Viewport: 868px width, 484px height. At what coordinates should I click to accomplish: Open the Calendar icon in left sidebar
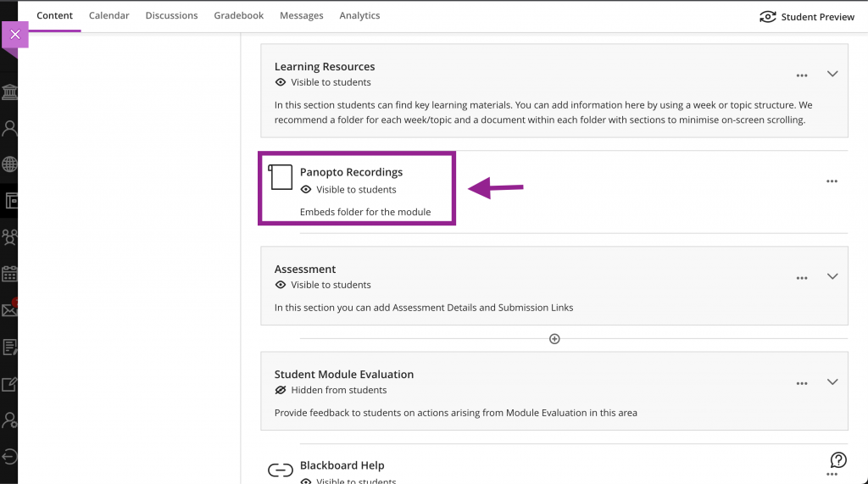(9, 274)
